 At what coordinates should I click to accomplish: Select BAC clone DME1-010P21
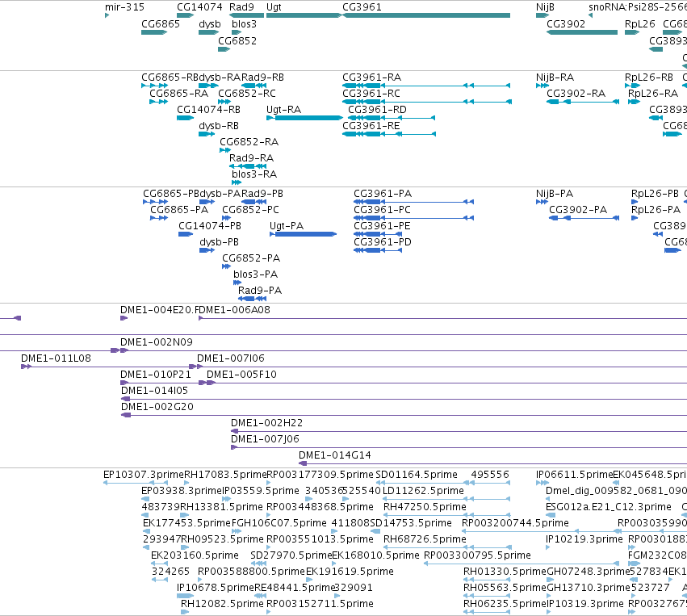[156, 374]
